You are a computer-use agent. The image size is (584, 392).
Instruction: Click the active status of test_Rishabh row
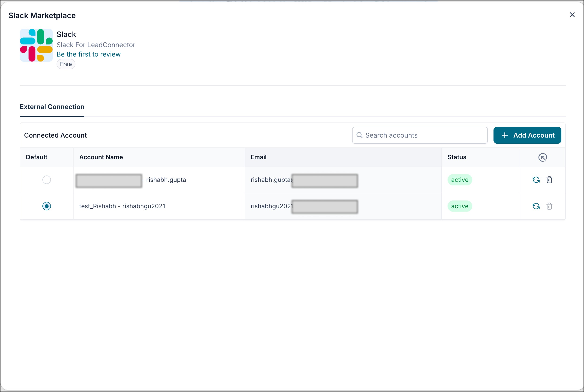pyautogui.click(x=460, y=206)
